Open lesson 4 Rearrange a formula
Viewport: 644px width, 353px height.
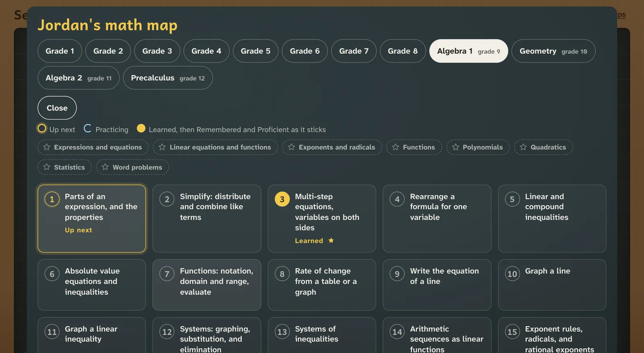[437, 219]
